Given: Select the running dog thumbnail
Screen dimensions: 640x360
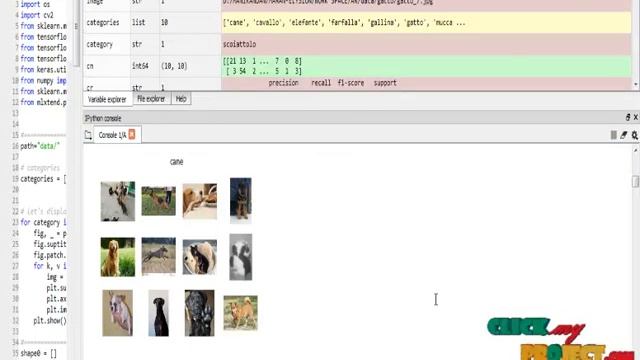Looking at the screenshot, I should tap(158, 257).
